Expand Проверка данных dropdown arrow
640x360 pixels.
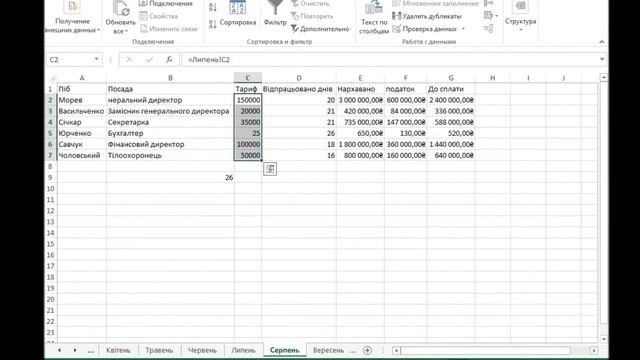(463, 29)
